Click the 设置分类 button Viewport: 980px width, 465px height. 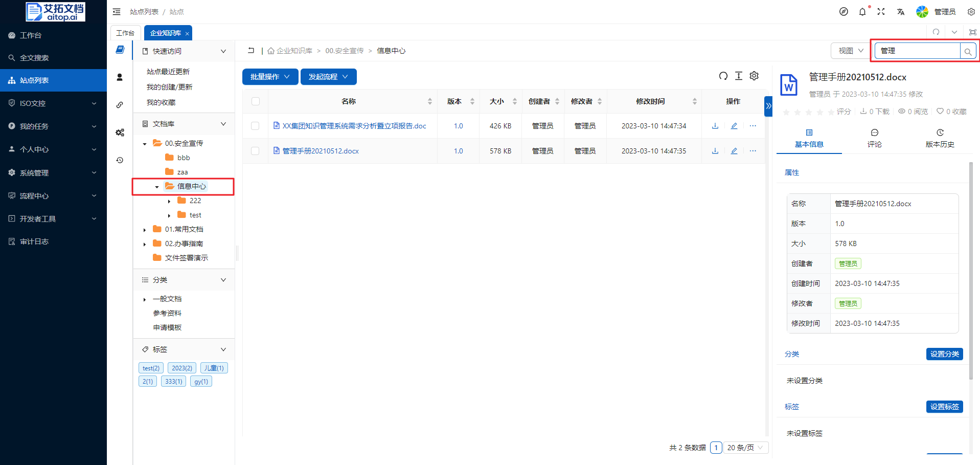(944, 354)
